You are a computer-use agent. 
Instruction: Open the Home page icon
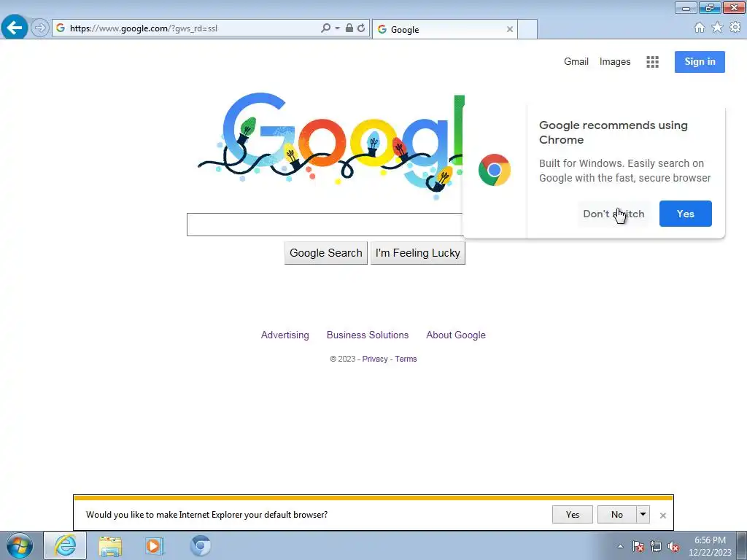[700, 28]
